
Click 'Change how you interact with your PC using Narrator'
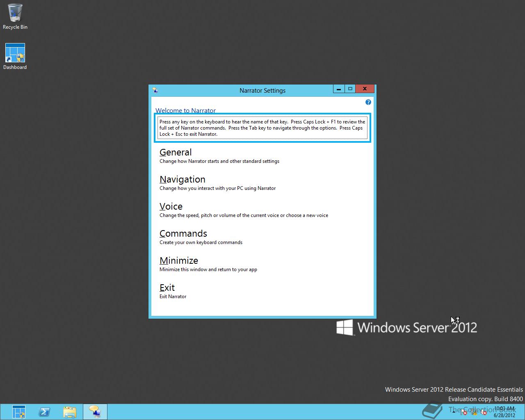pyautogui.click(x=217, y=188)
